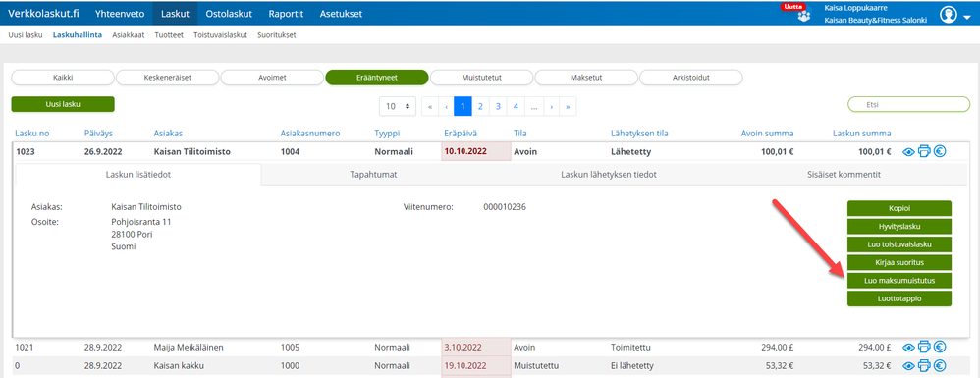Switch to the Sisäiset kommentit tab
980x378 pixels.
click(x=844, y=175)
